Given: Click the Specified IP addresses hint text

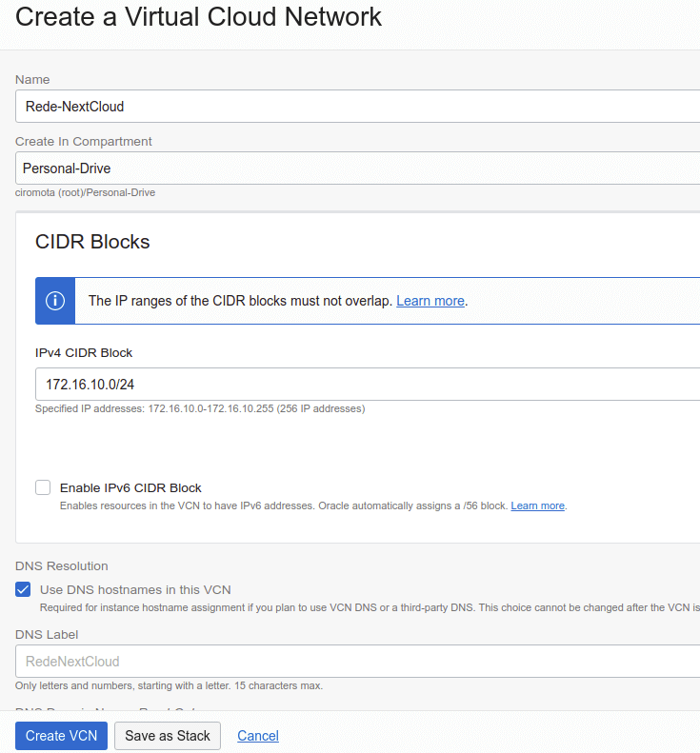Looking at the screenshot, I should click(199, 408).
